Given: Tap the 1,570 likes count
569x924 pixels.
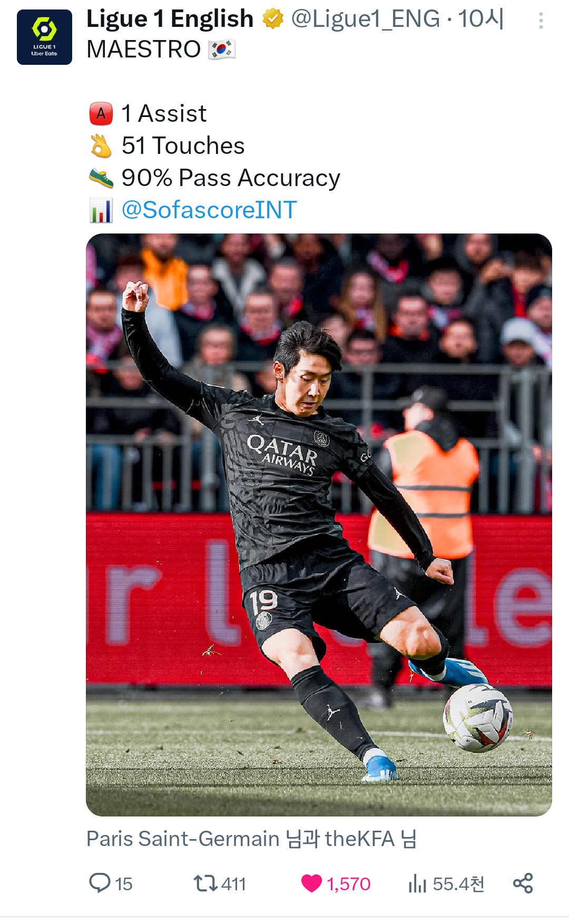Looking at the screenshot, I should pyautogui.click(x=348, y=884).
